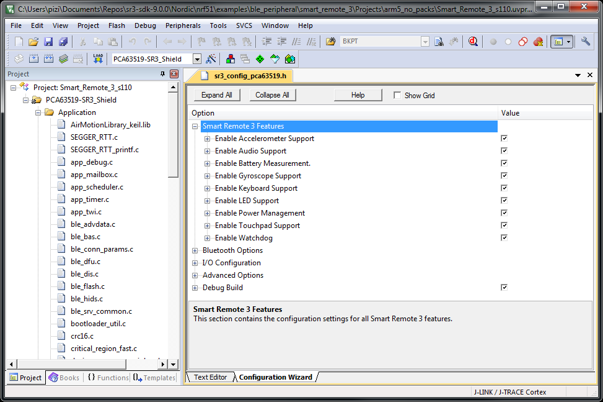Select app_scheduler.c in the project tree
This screenshot has width=603, height=402.
click(x=97, y=187)
